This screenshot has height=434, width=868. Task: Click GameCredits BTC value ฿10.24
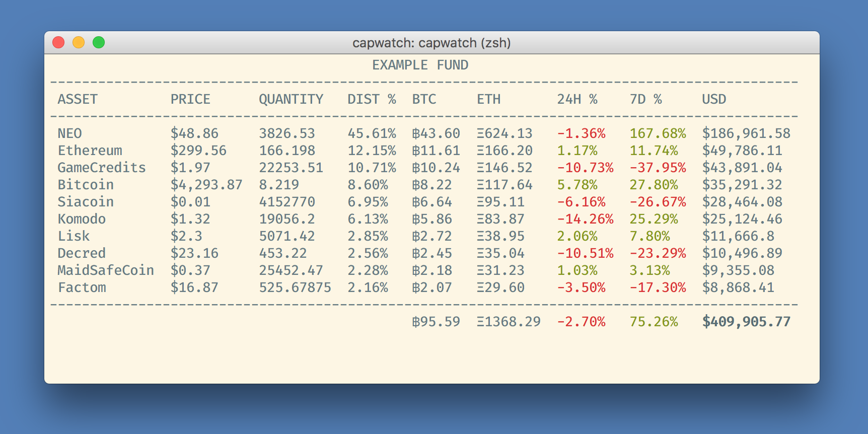[x=436, y=168]
